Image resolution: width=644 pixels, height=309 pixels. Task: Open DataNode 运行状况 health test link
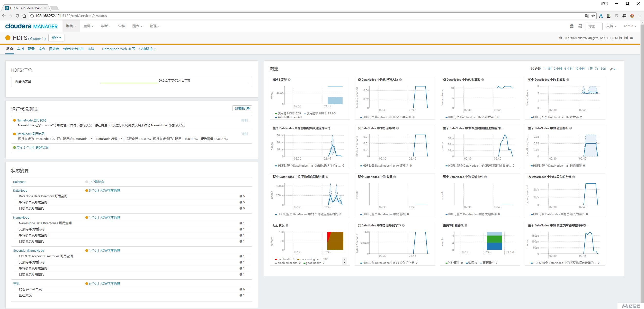[x=30, y=134]
